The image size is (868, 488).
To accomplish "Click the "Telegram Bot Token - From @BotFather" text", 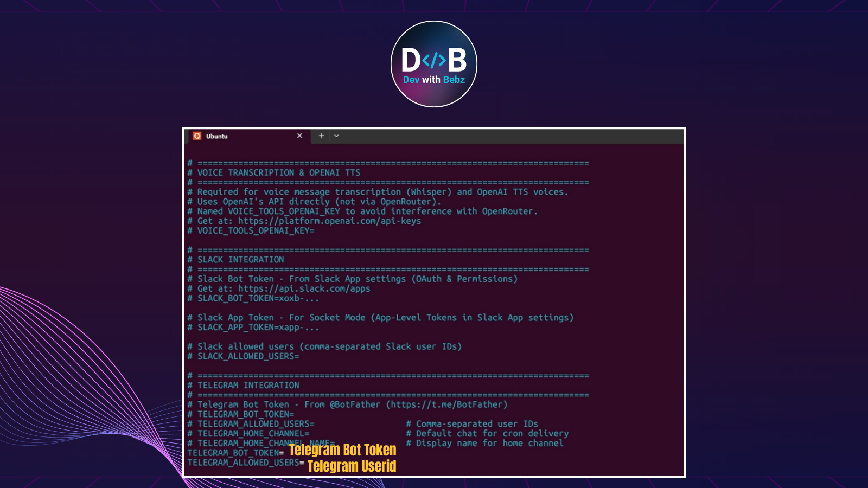I will click(x=289, y=404).
